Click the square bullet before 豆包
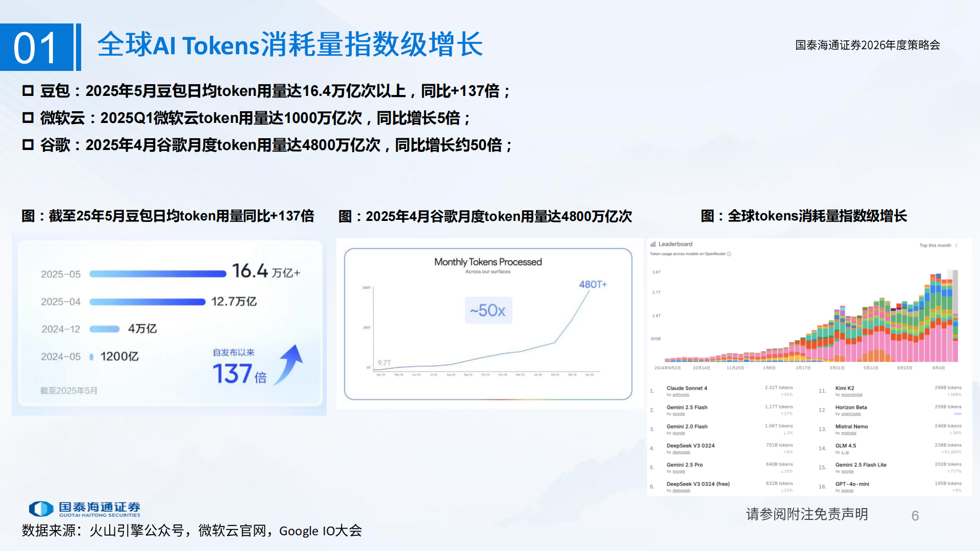 (x=28, y=91)
